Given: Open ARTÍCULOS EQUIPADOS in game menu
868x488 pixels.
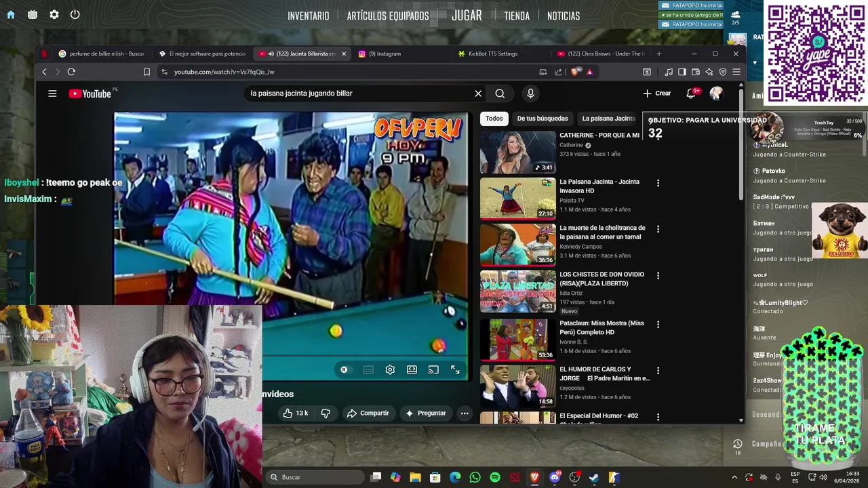Looking at the screenshot, I should [388, 16].
